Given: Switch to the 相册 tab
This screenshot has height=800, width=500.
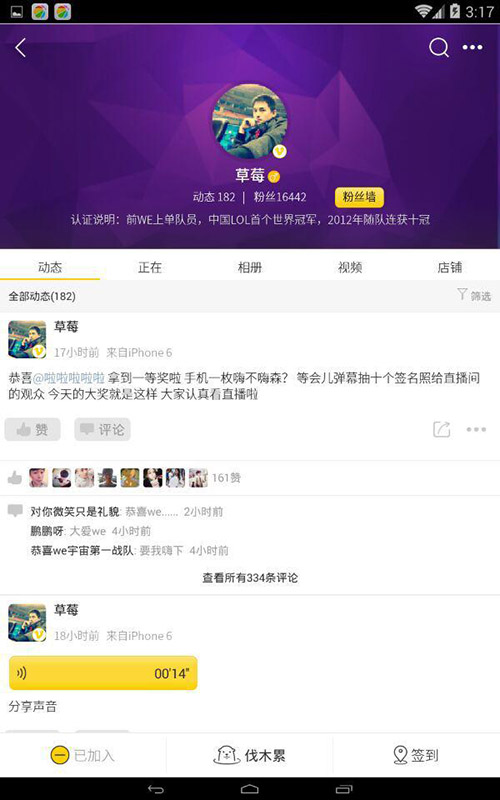Looking at the screenshot, I should click(x=250, y=267).
